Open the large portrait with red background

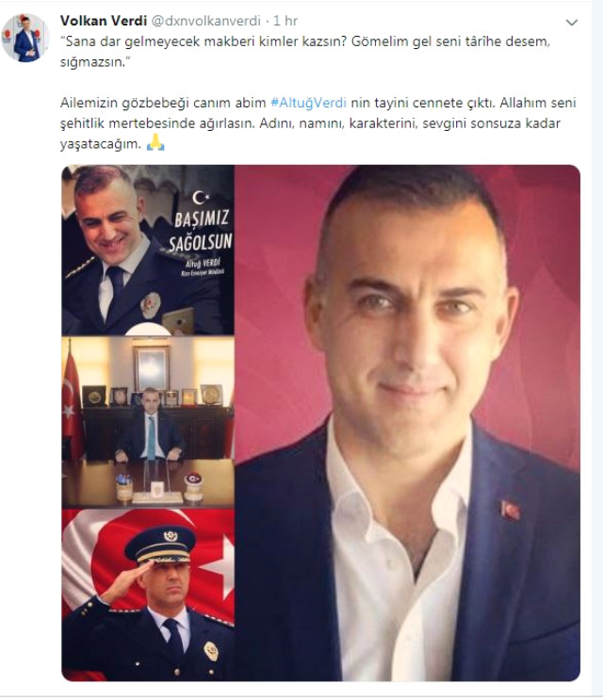(408, 423)
